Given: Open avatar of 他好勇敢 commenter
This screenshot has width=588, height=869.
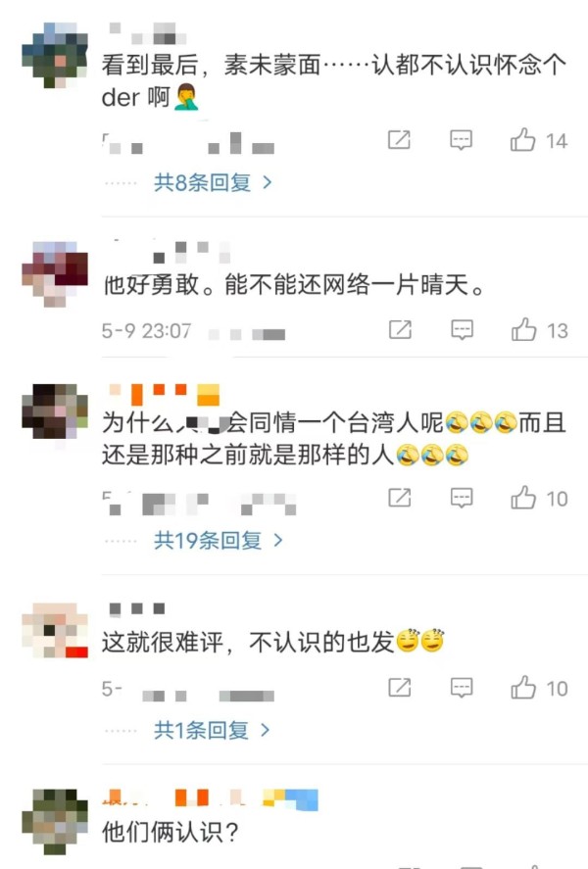Looking at the screenshot, I should (x=54, y=274).
